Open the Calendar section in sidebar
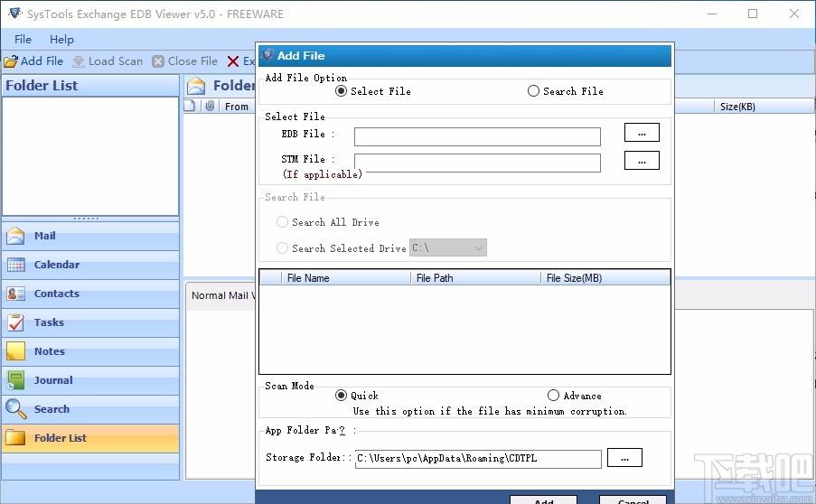 click(x=90, y=265)
